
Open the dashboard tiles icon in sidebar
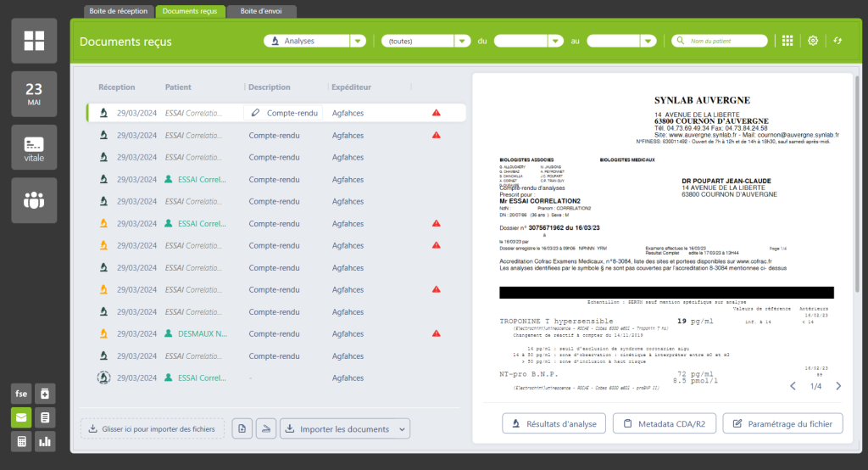click(x=34, y=41)
